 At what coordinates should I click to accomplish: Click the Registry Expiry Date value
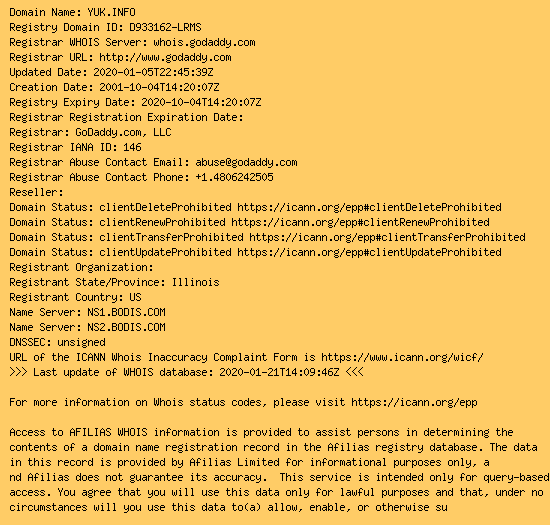coord(201,102)
